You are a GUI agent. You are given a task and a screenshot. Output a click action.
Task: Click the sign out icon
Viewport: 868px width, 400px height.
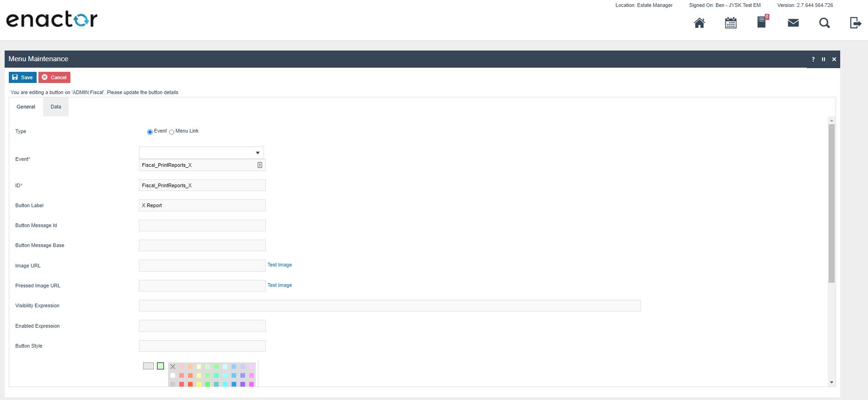tap(855, 23)
